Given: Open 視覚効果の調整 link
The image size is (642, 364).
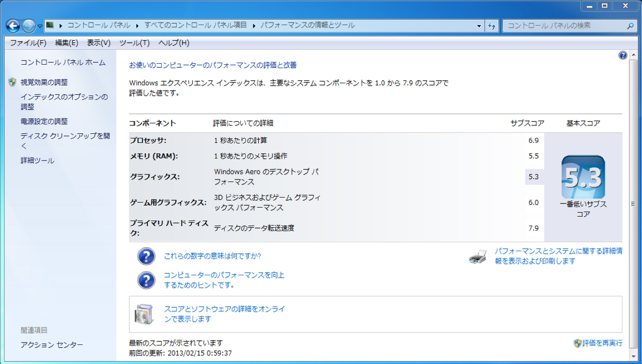Looking at the screenshot, I should tap(44, 82).
